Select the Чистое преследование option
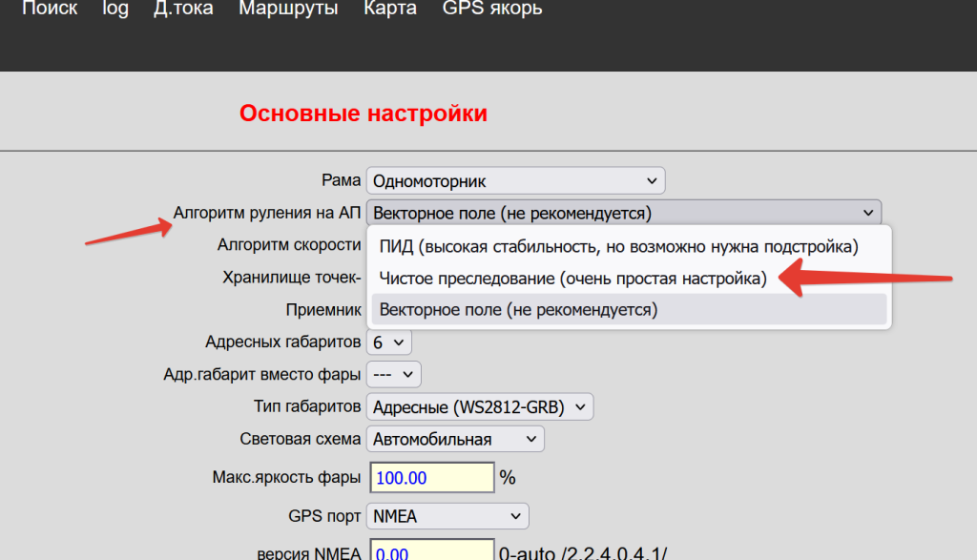This screenshot has width=977, height=560. (572, 279)
